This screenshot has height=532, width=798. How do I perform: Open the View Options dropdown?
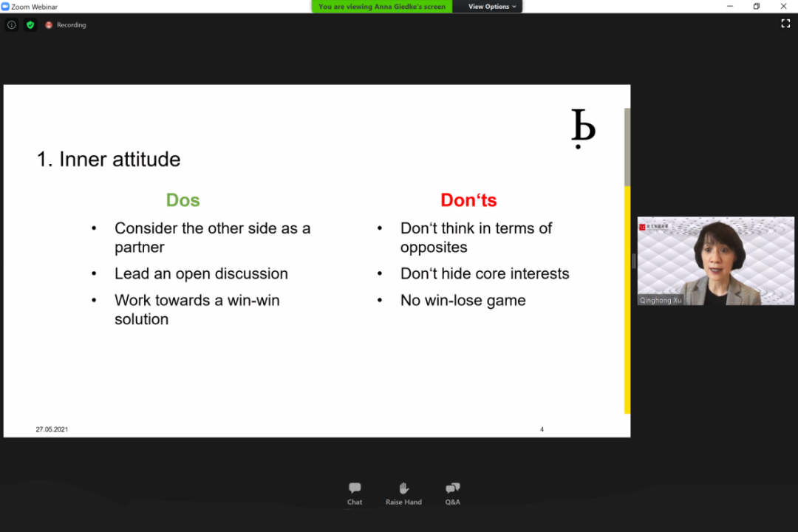tap(491, 7)
